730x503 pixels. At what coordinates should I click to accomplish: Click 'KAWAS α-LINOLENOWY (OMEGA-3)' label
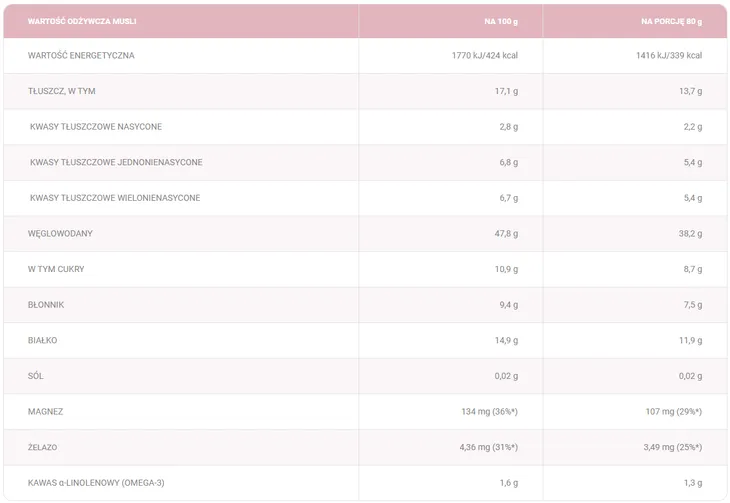tap(96, 483)
